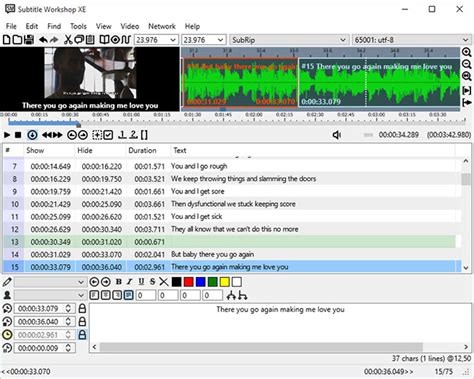Cut with the scissors icon
474x379 pixels.
click(x=68, y=40)
